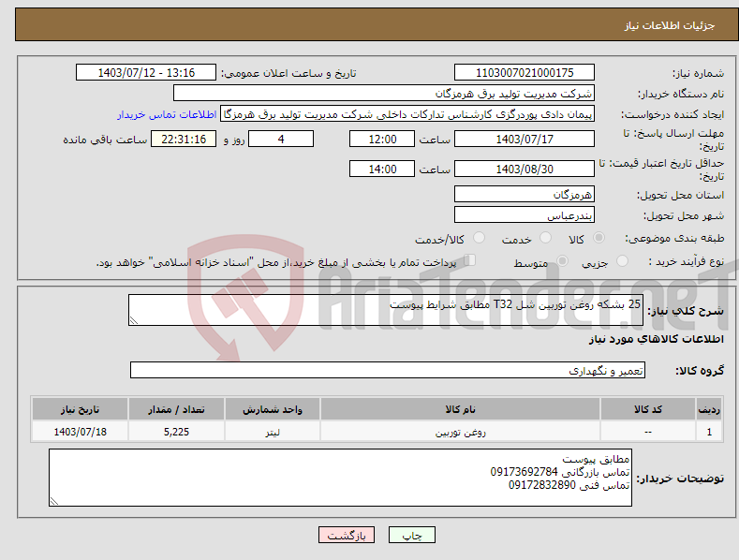Click the روغن توربین item name cell
The width and height of the screenshot is (739, 560).
[460, 432]
